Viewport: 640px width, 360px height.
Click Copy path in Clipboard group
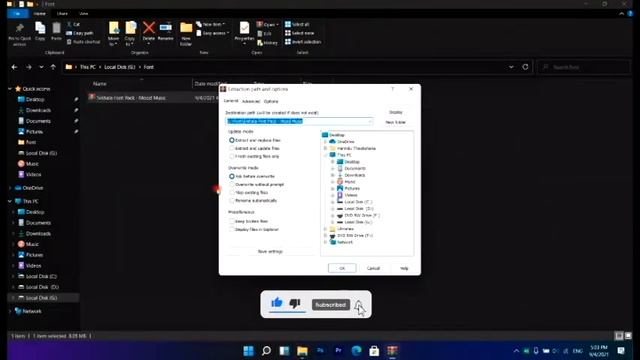point(80,33)
